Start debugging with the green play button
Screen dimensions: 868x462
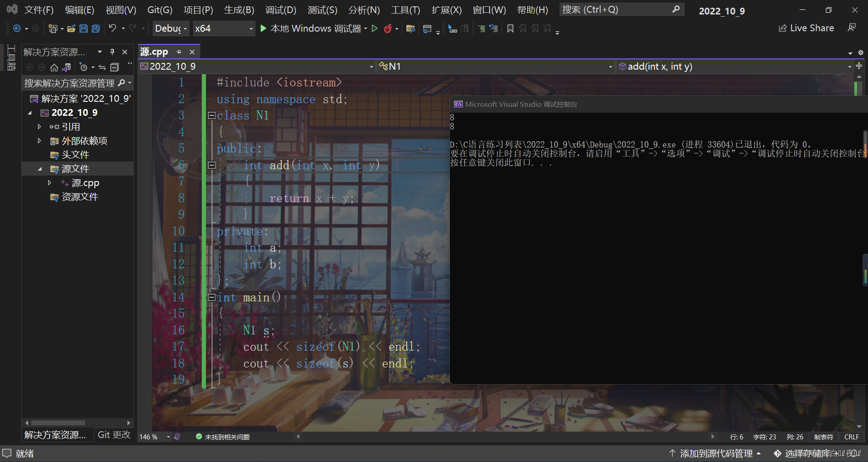[x=263, y=29]
